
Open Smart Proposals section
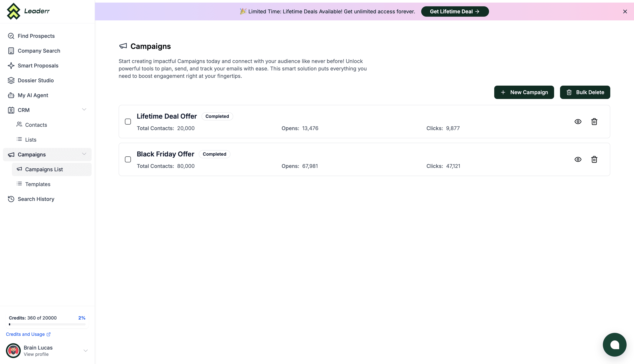pyautogui.click(x=38, y=66)
